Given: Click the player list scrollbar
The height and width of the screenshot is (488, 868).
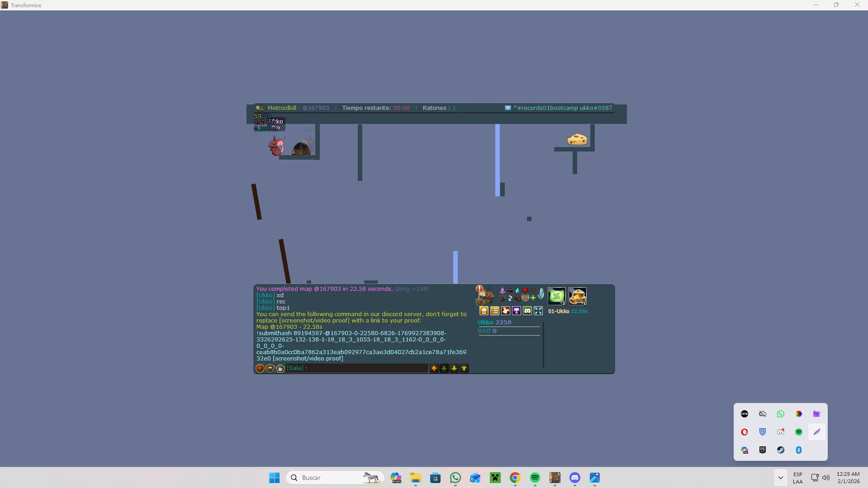Looking at the screenshot, I should [543, 345].
